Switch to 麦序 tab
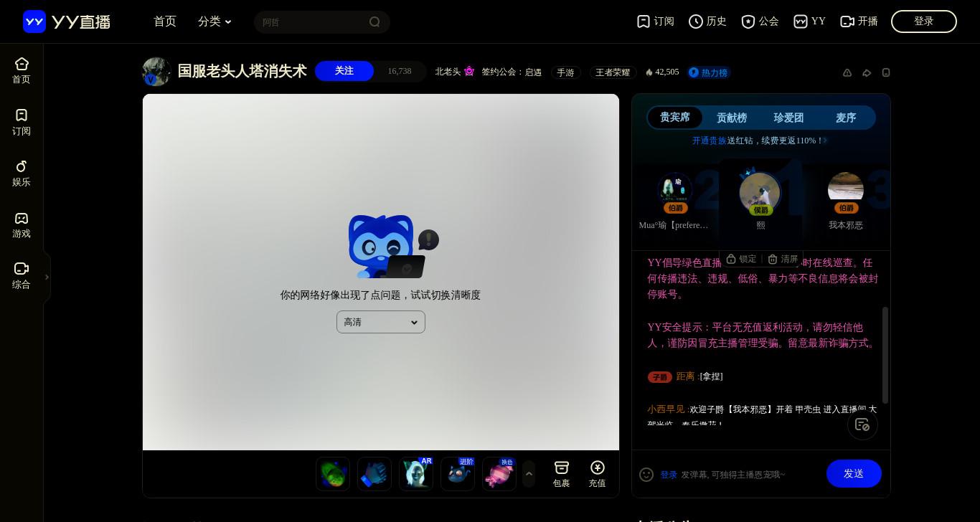This screenshot has height=522, width=980. (x=846, y=118)
